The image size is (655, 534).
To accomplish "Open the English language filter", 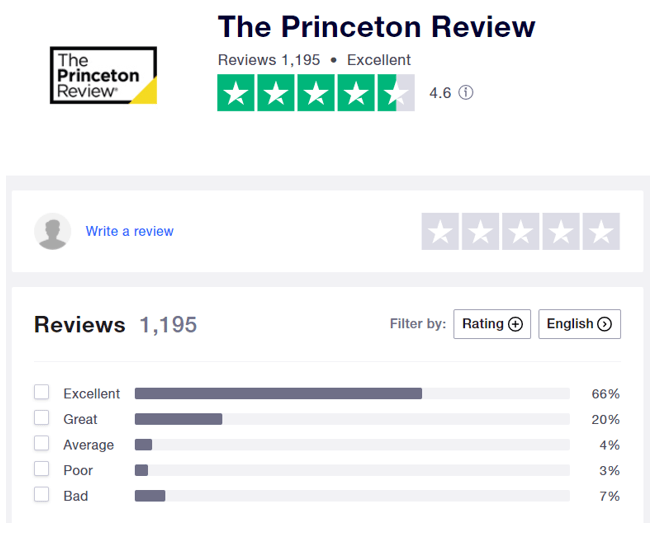I will [579, 324].
